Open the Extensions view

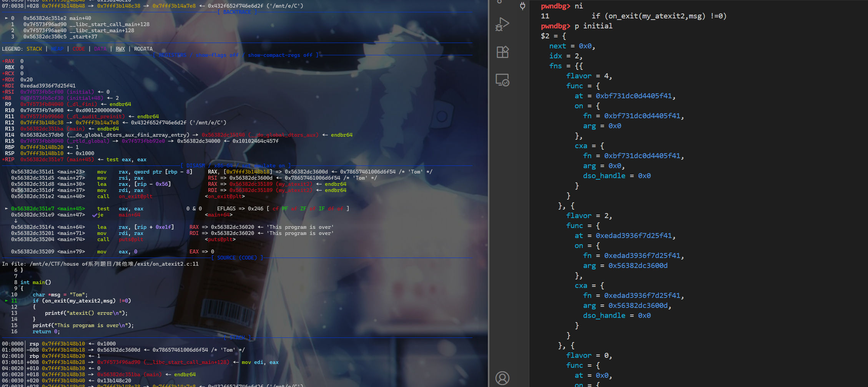point(502,52)
